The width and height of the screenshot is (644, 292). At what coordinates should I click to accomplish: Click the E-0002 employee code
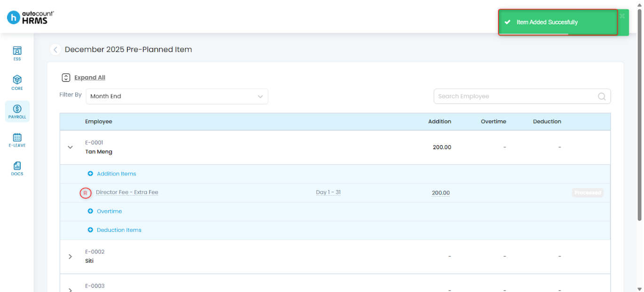point(95,252)
